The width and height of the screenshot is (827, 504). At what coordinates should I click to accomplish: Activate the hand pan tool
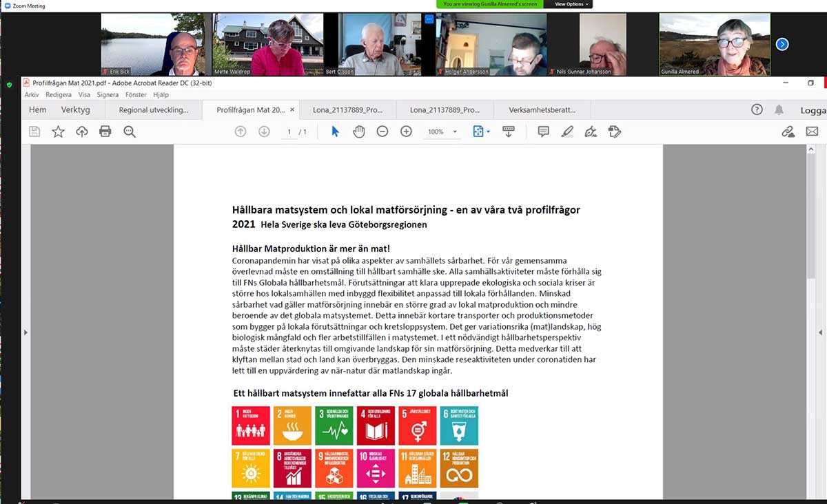[359, 132]
